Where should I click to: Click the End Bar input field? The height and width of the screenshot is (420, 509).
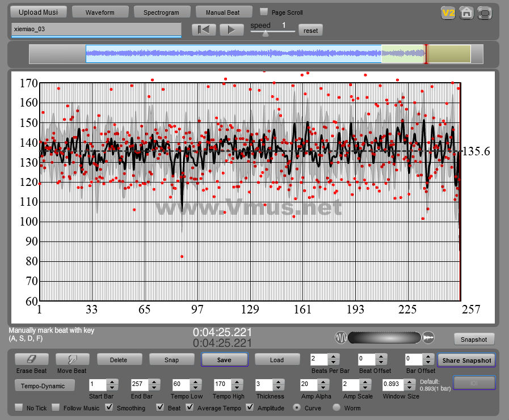coord(140,385)
